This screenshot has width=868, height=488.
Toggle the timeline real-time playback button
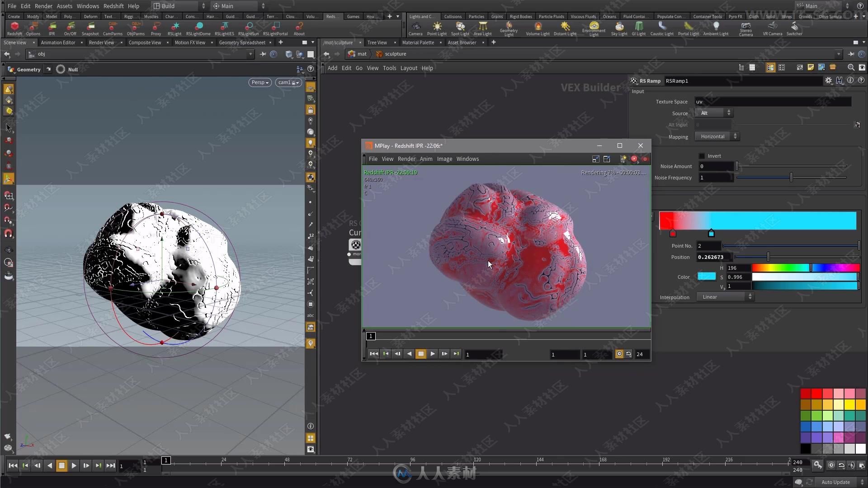(831, 465)
